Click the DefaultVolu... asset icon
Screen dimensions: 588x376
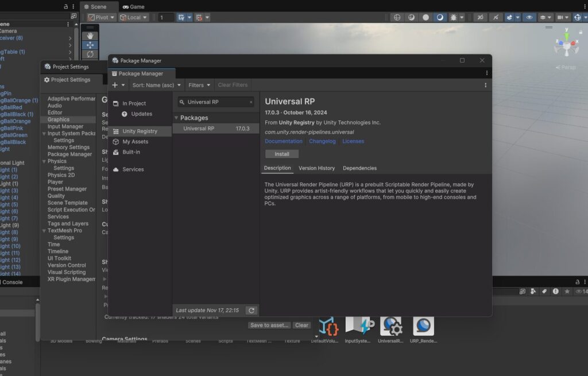[328, 327]
